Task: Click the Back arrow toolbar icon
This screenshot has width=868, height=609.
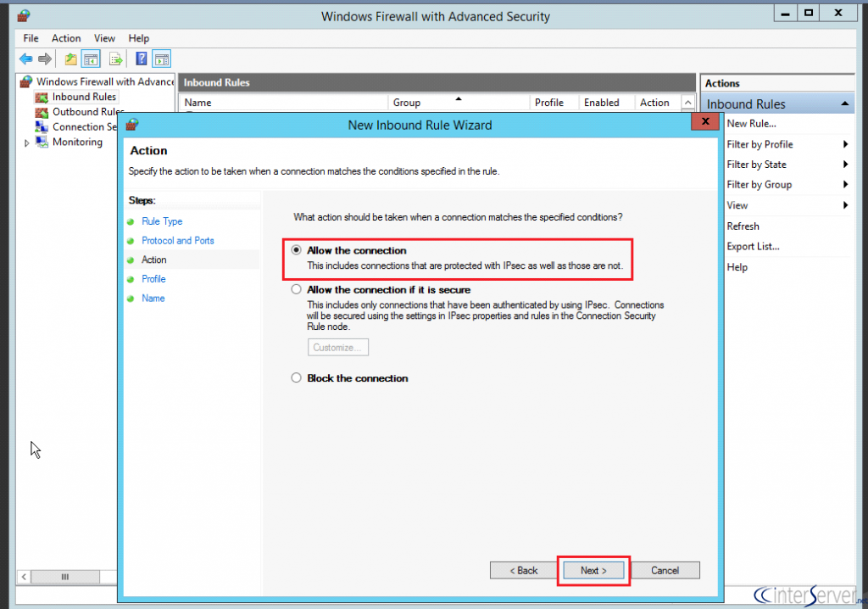Action: [25, 59]
